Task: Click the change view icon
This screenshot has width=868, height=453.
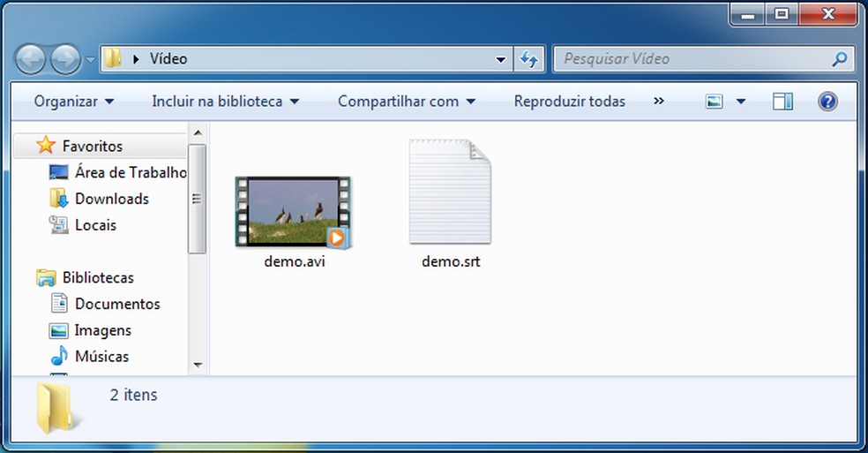Action: point(715,102)
